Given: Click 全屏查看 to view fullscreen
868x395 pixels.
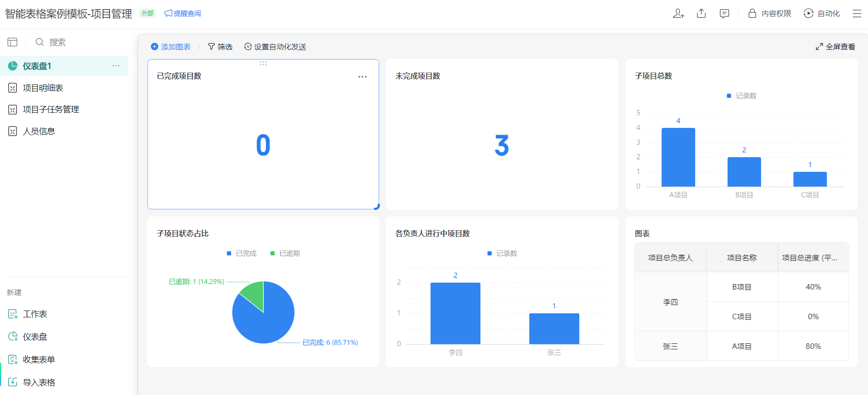Looking at the screenshot, I should (835, 47).
